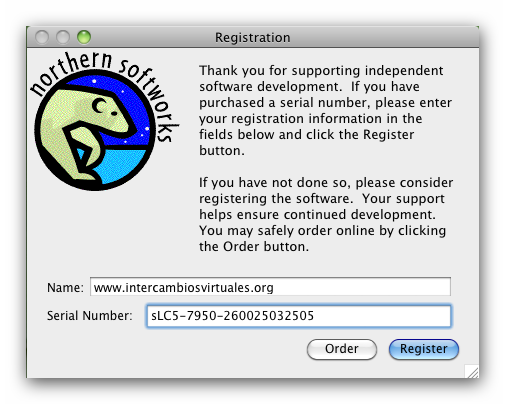Click the serial text sLC5-7950-260025032505
This screenshot has width=505, height=404.
pos(232,315)
